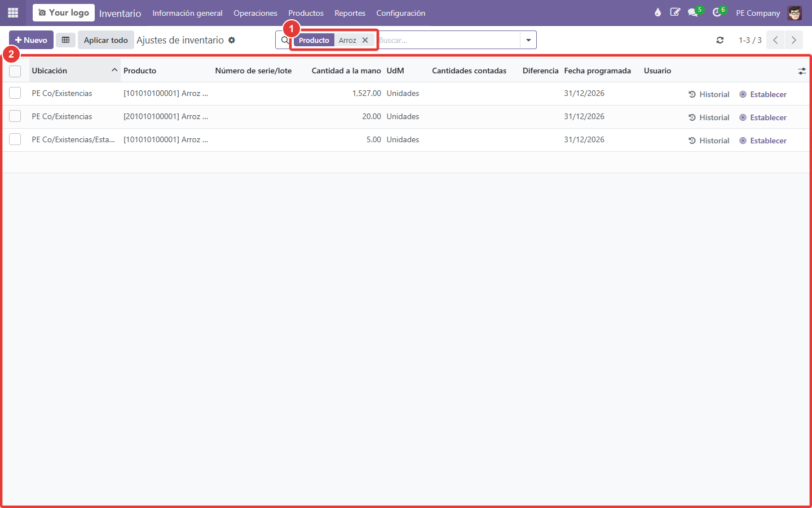
Task: Click the refresh icon near the pager
Action: pos(720,40)
